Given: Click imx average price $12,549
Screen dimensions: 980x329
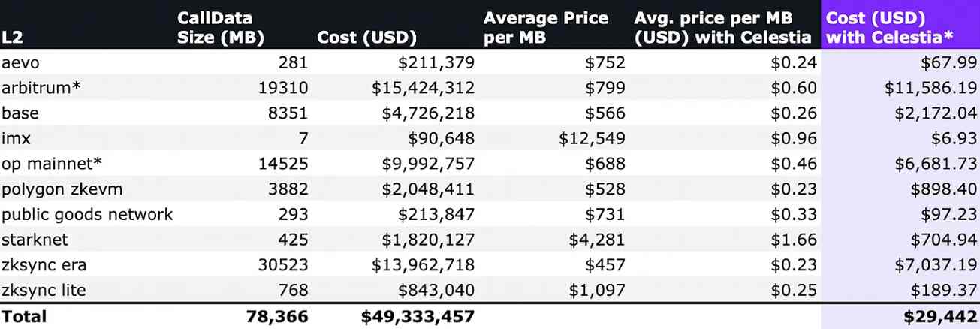Looking at the screenshot, I should pyautogui.click(x=592, y=139).
